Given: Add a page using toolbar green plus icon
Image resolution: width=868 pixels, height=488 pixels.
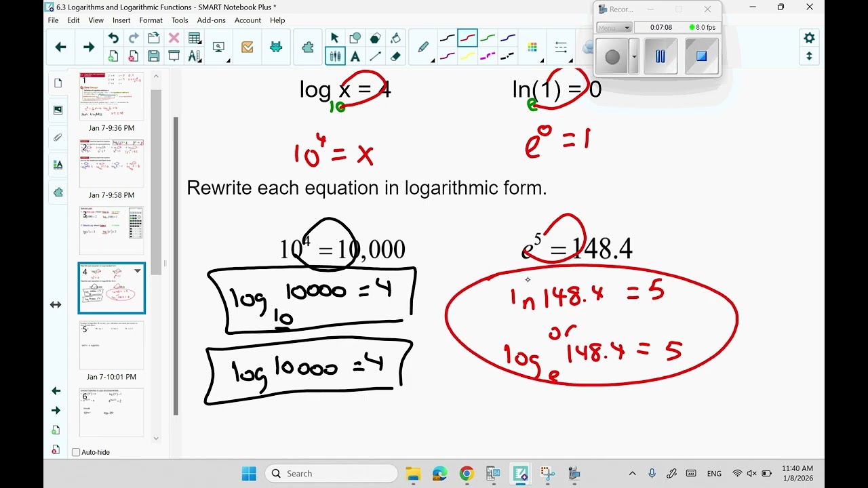Looking at the screenshot, I should click(113, 57).
